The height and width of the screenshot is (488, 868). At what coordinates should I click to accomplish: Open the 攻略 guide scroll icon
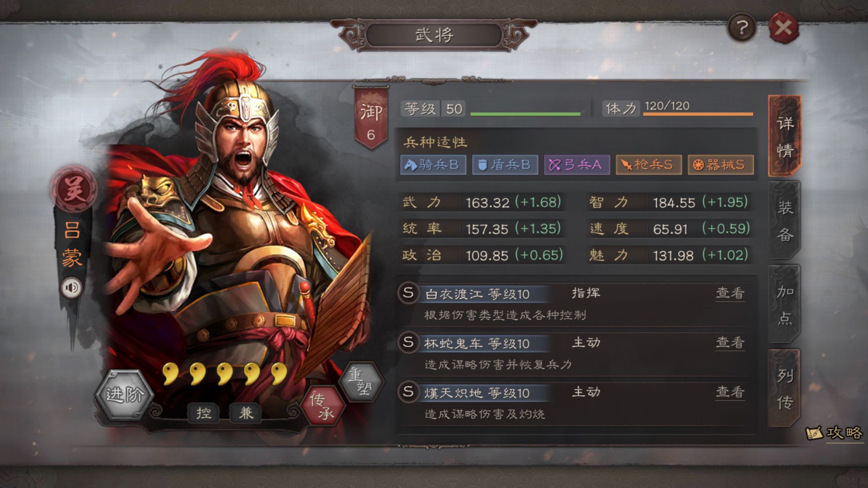(834, 432)
